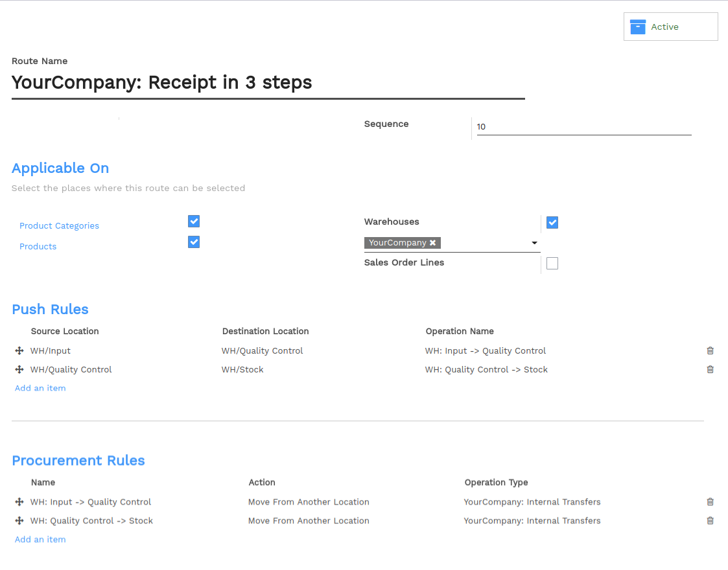Open the Product Categories link
Viewport: 728px width, 570px height.
pos(59,226)
